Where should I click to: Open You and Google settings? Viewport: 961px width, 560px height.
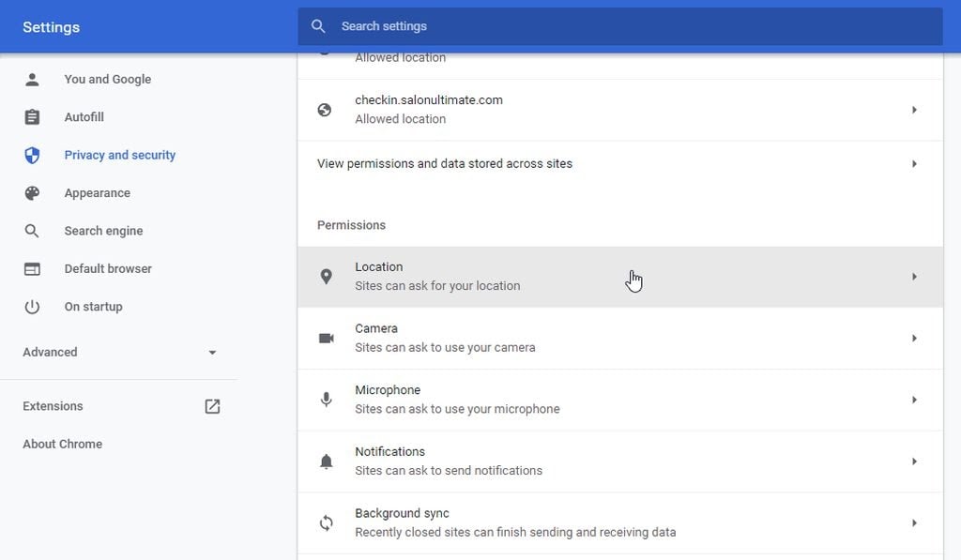(107, 80)
